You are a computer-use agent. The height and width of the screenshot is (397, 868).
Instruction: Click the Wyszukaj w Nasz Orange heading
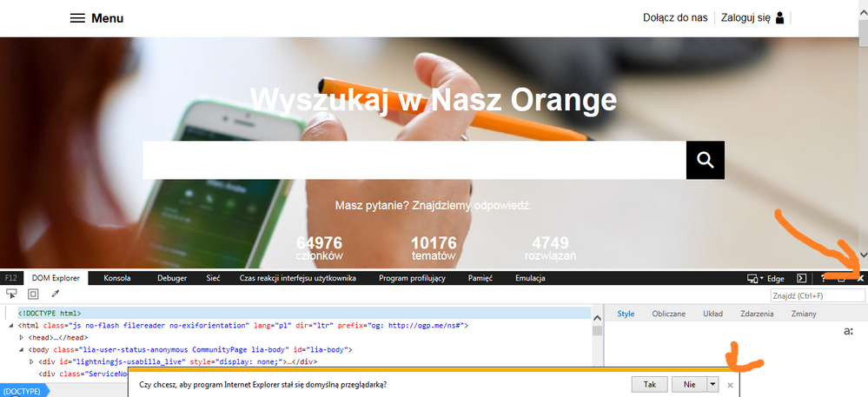pyautogui.click(x=434, y=100)
